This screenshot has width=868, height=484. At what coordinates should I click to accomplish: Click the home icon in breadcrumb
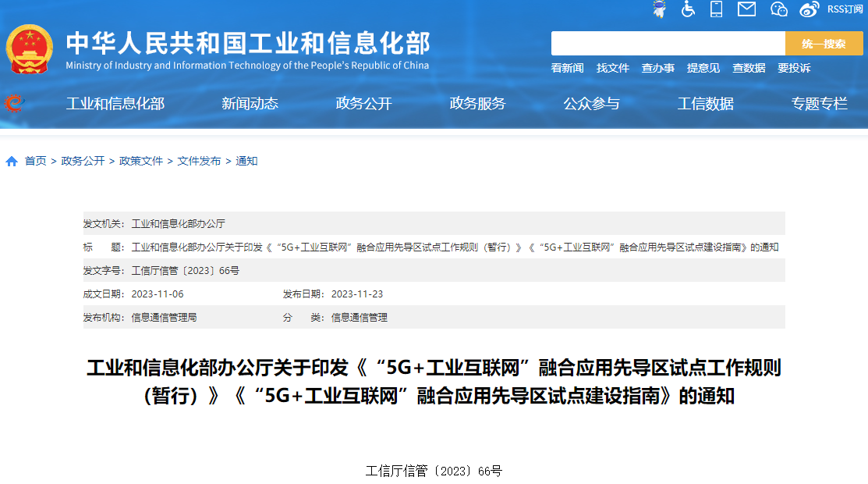tap(12, 162)
